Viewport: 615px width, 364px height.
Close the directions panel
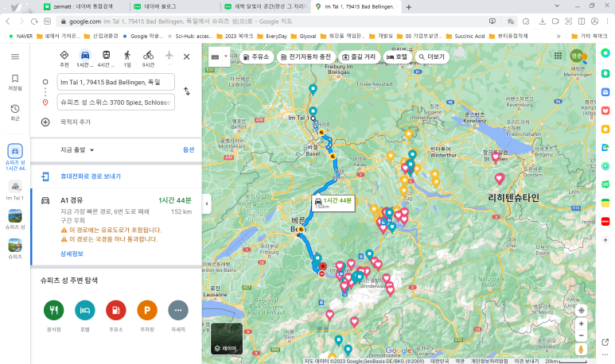click(187, 56)
